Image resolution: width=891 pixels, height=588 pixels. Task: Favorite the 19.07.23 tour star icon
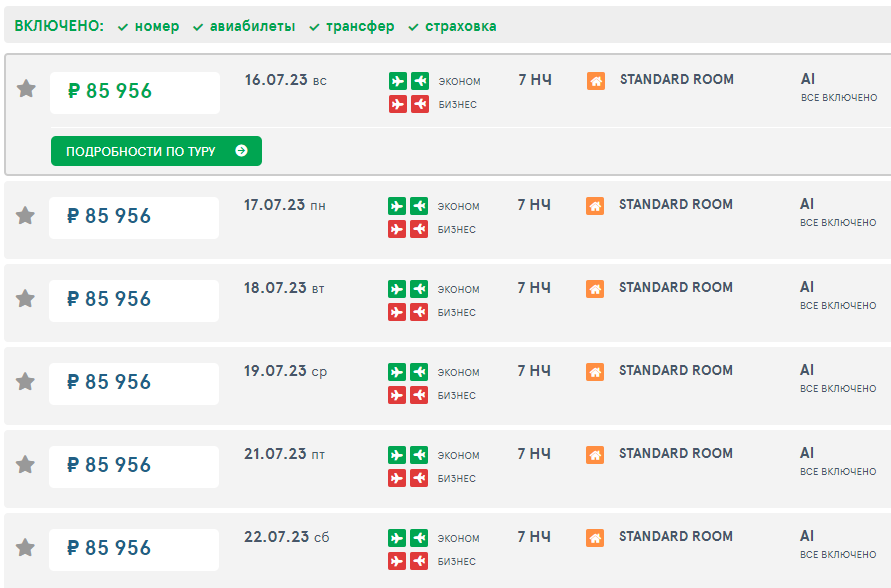point(25,382)
